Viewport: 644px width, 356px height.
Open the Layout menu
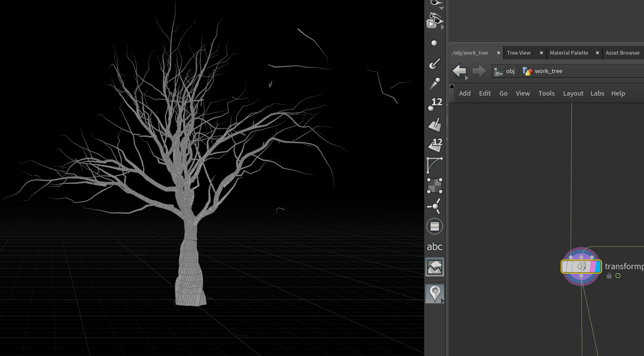(x=573, y=93)
